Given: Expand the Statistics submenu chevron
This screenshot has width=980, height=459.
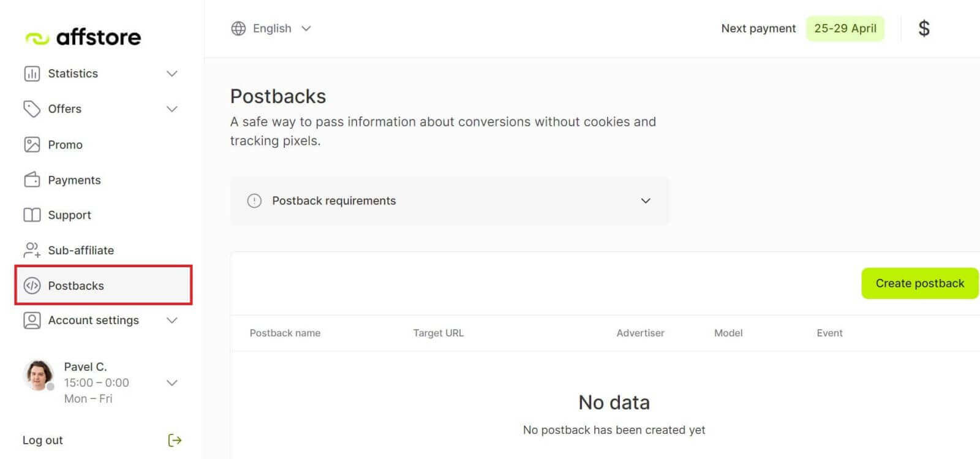Looking at the screenshot, I should [172, 74].
